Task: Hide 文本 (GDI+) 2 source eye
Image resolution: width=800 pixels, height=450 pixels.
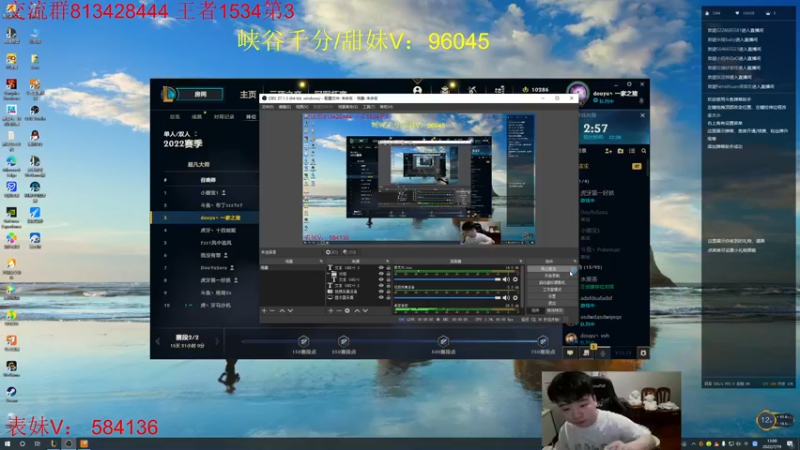Action: 381,285
